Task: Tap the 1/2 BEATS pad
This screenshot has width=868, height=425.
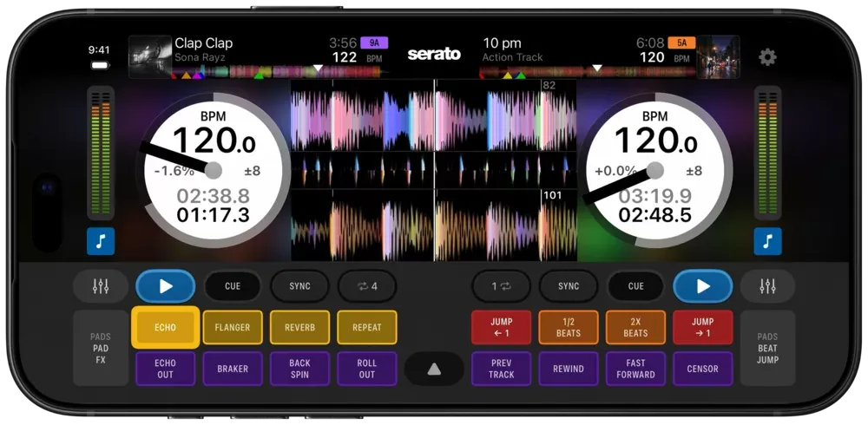Action: [569, 327]
